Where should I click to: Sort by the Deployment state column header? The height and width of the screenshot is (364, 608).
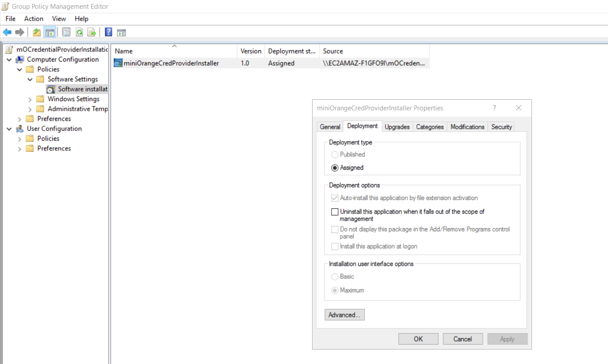292,51
